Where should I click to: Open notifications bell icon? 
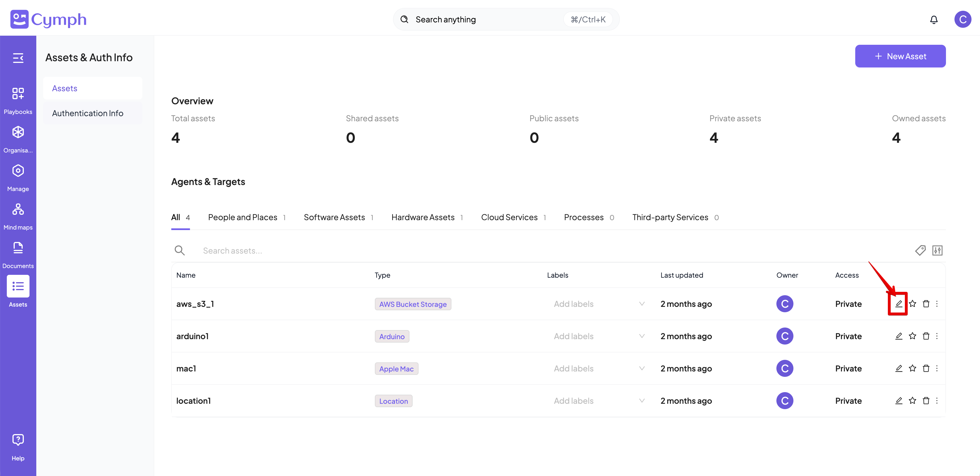tap(933, 19)
